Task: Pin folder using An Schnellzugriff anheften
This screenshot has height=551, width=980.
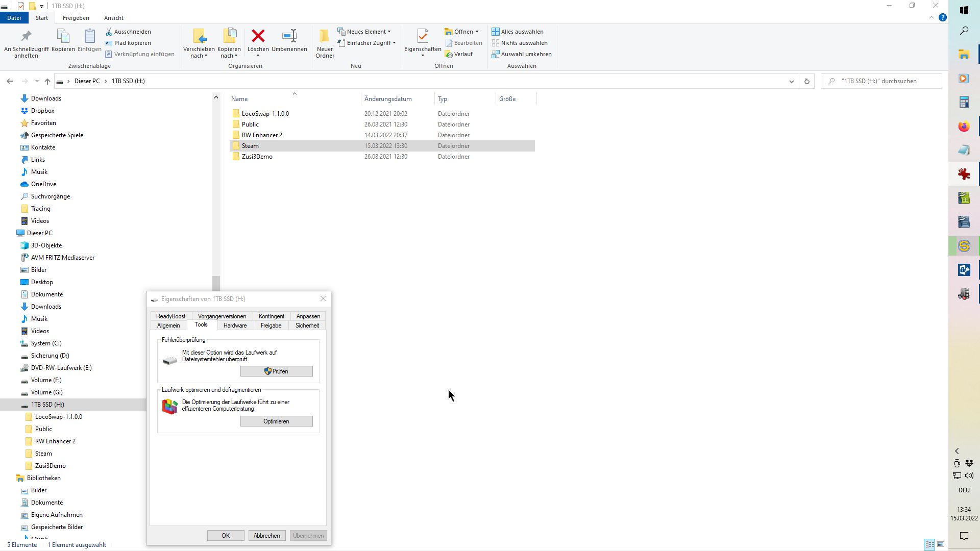Action: pos(26,36)
